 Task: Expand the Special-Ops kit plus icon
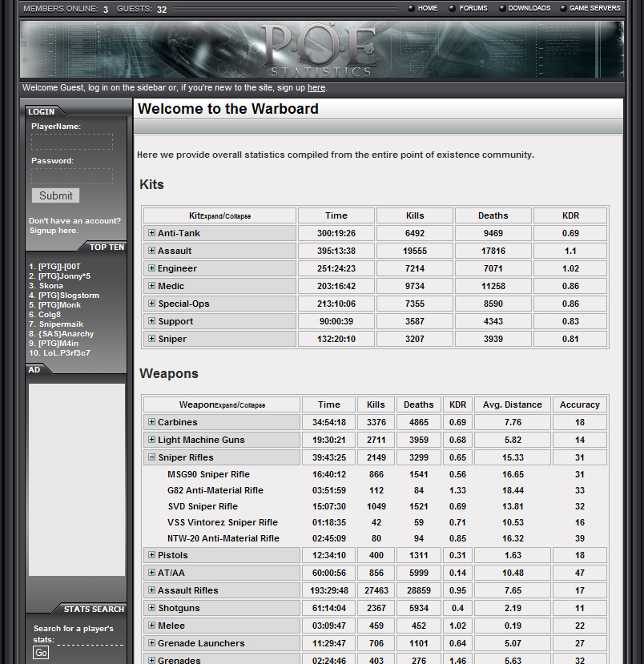152,304
